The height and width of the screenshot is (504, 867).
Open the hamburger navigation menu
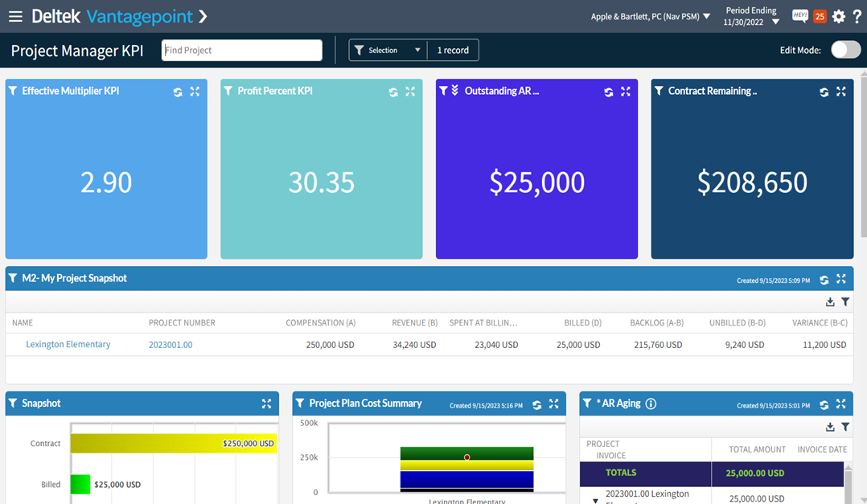pos(15,16)
